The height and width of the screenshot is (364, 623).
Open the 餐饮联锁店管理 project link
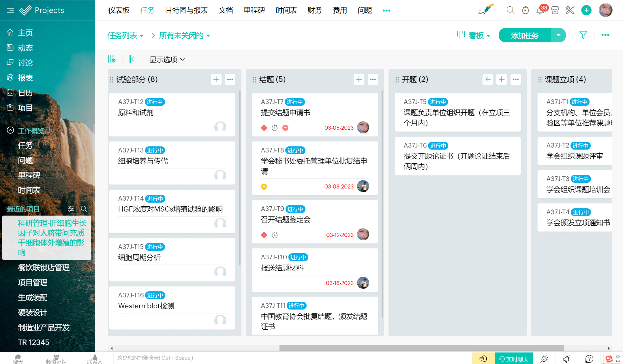[x=44, y=267]
